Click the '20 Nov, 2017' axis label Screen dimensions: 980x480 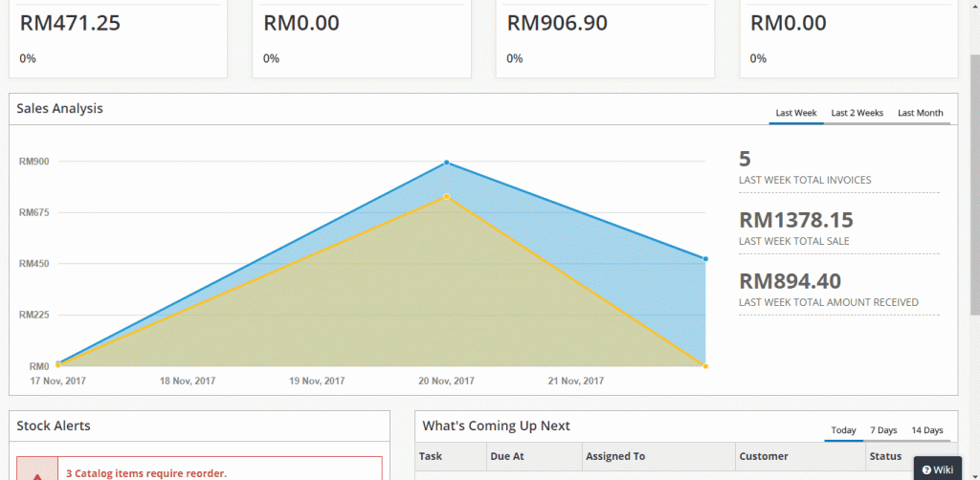(x=446, y=381)
